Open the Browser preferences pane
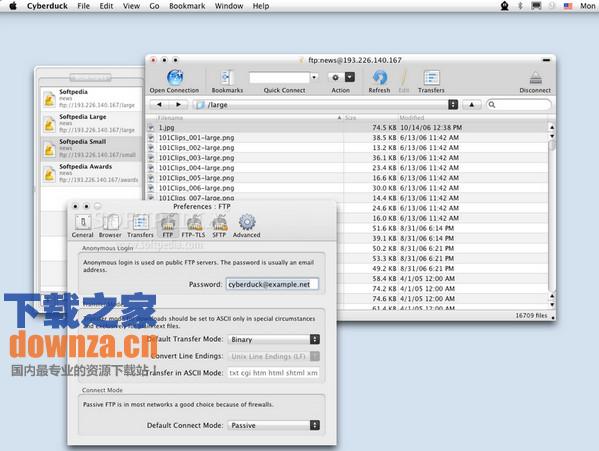 point(110,222)
